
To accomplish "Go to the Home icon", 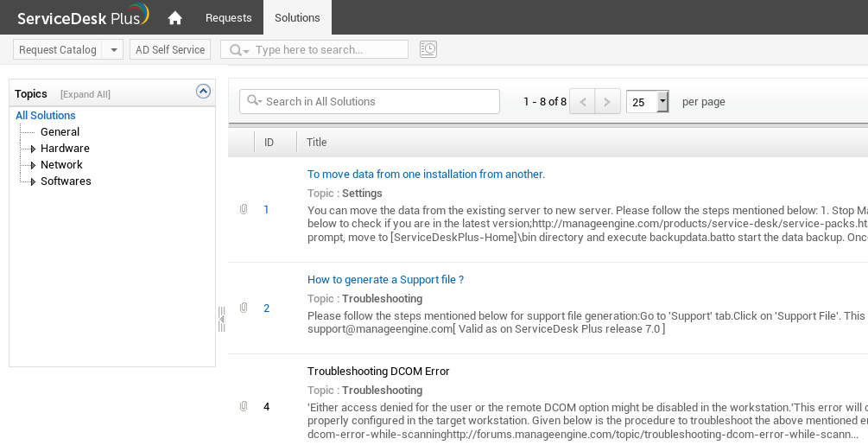I will pos(175,17).
